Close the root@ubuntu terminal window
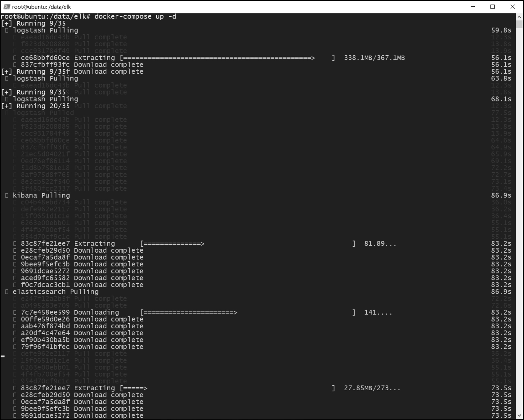This screenshot has width=524, height=420. coord(512,7)
